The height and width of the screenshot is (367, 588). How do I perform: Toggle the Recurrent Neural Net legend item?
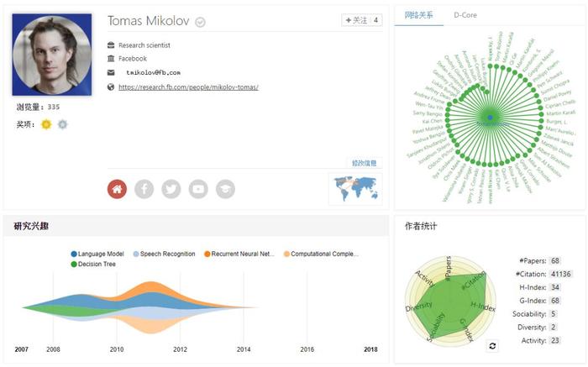tap(239, 254)
